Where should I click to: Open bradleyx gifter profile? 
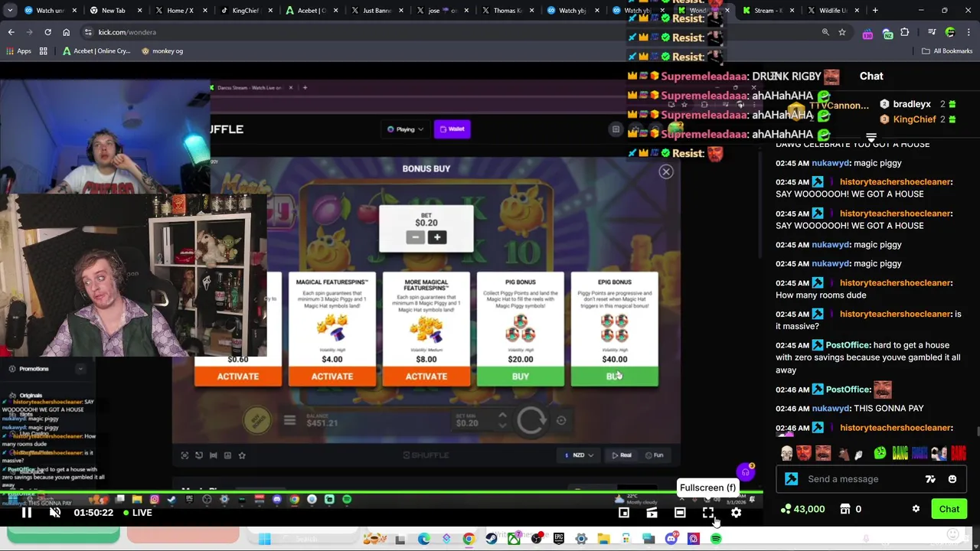pyautogui.click(x=911, y=104)
